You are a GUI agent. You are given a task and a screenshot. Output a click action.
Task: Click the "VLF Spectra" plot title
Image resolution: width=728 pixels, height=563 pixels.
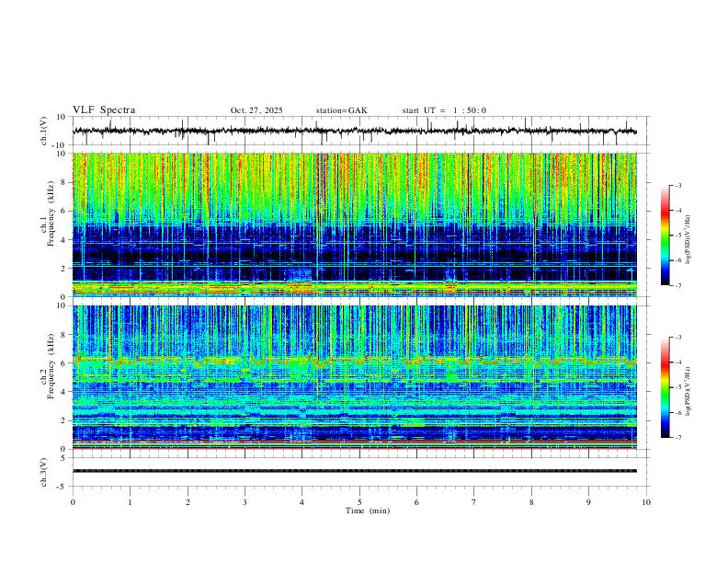pos(104,110)
